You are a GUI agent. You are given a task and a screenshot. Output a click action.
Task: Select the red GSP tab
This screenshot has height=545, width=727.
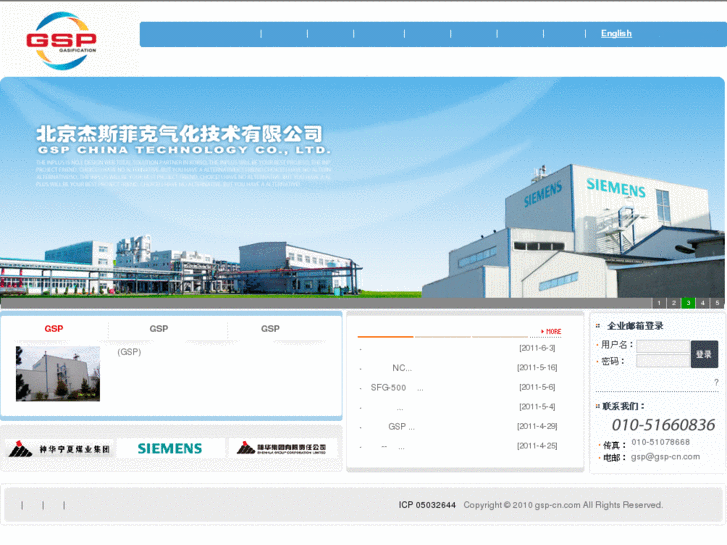pyautogui.click(x=54, y=328)
